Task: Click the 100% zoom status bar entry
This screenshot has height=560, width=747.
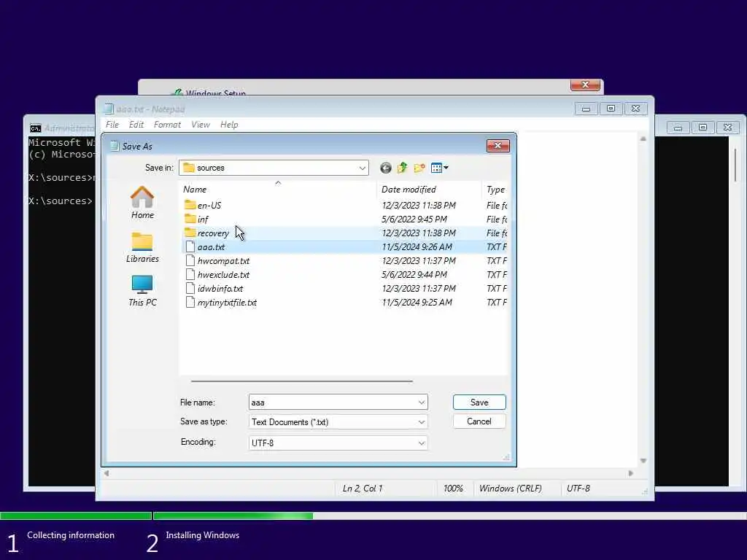Action: tap(453, 489)
